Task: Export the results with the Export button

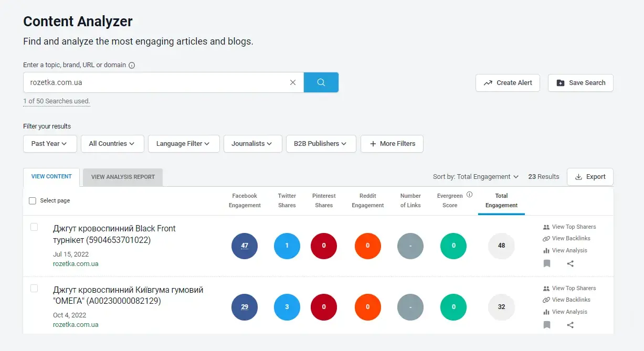Action: (x=590, y=177)
